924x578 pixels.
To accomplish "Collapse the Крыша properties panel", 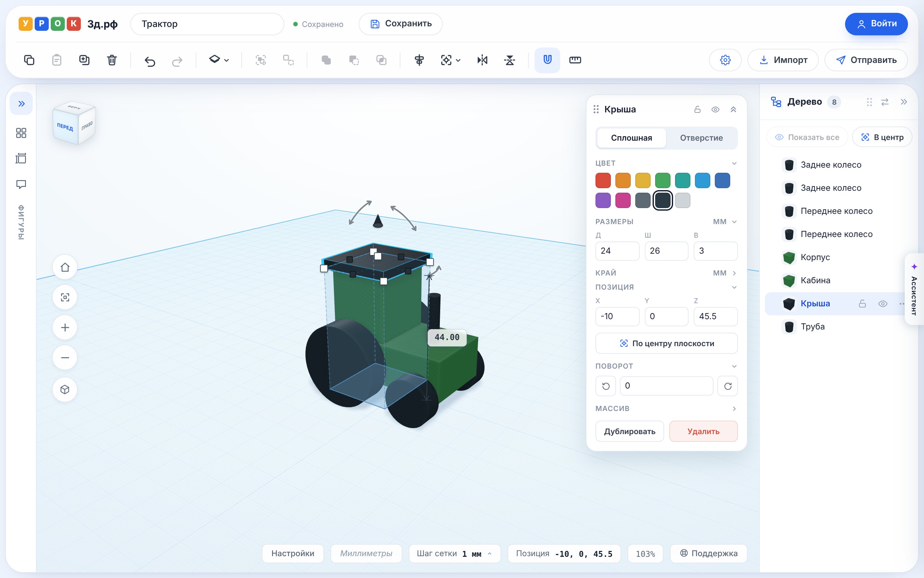I will click(733, 110).
